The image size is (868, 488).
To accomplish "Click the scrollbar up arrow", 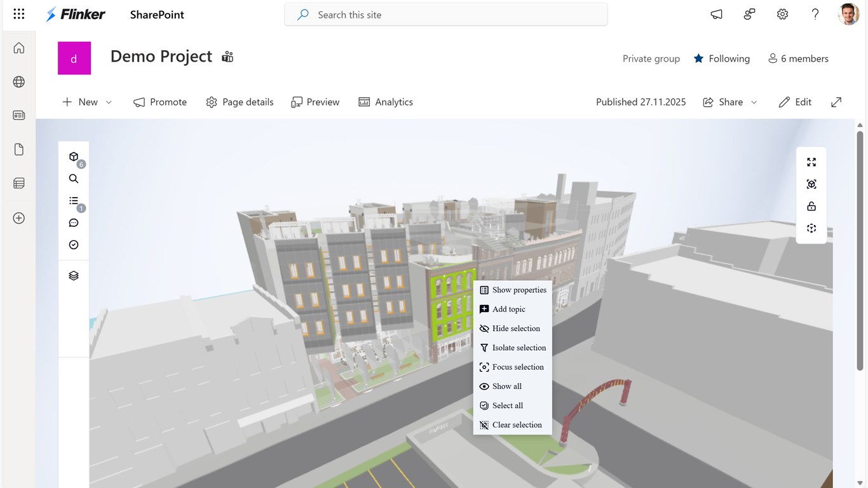I will coord(860,125).
